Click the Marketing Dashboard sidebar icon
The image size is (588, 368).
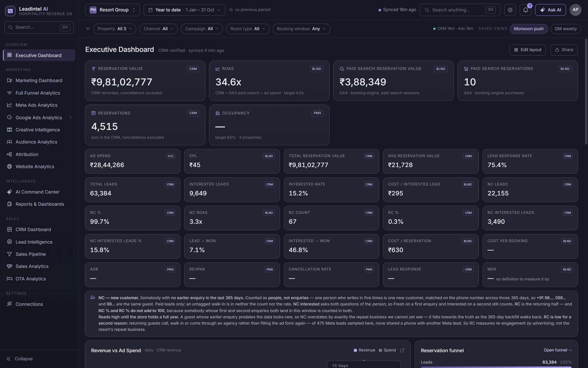click(9, 80)
